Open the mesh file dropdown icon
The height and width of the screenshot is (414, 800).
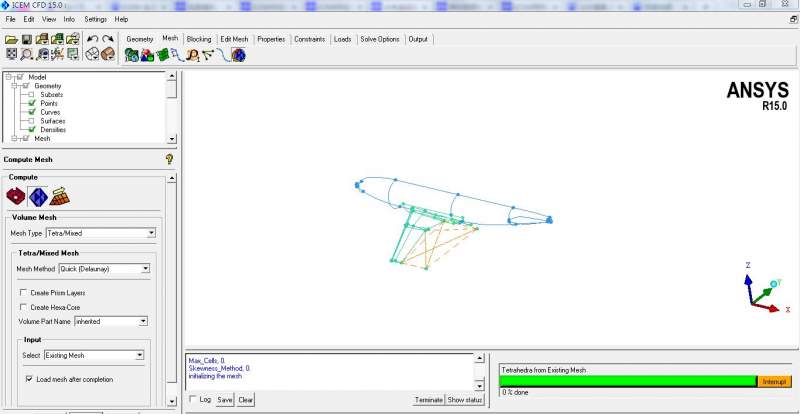tap(58, 39)
